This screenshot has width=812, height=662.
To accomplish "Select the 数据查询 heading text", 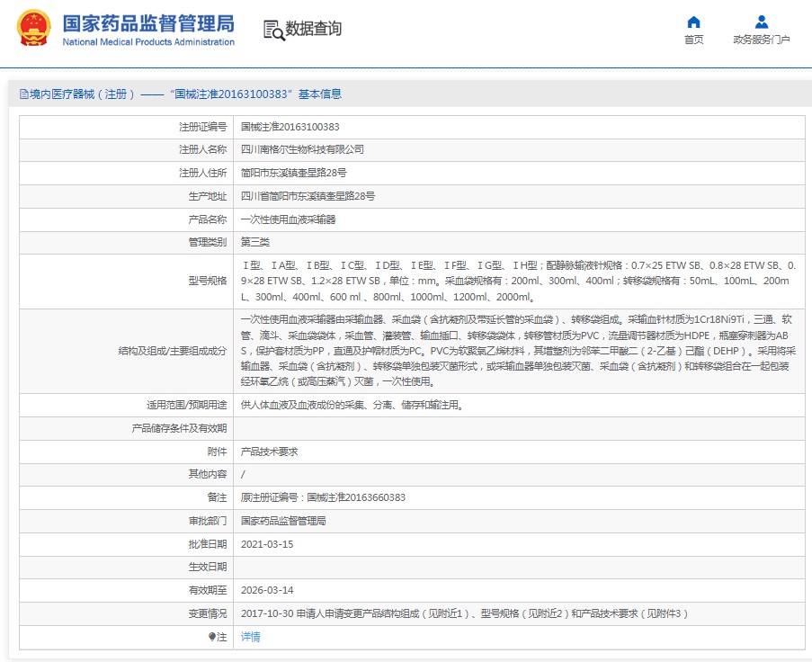I will pos(313,29).
